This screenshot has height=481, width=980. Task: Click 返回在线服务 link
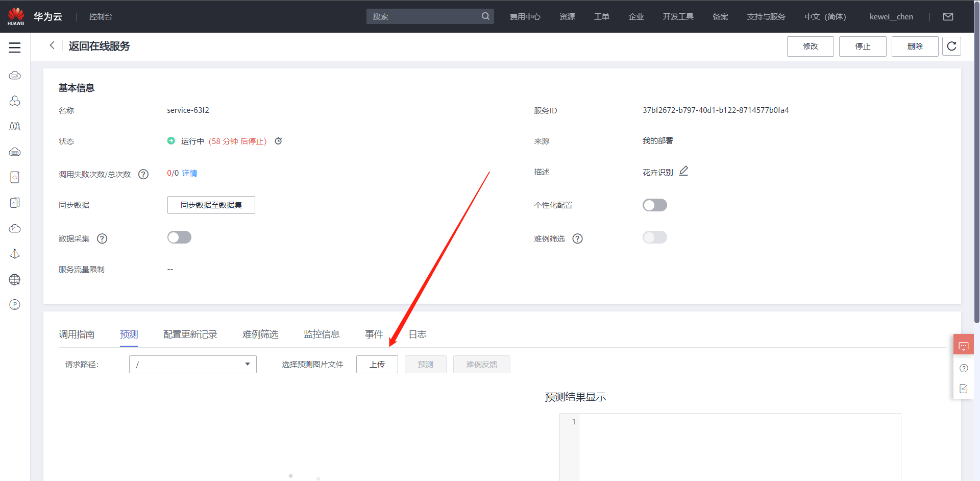(99, 46)
